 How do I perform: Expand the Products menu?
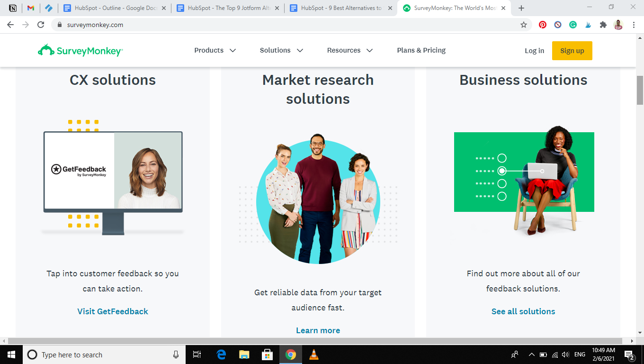click(215, 50)
